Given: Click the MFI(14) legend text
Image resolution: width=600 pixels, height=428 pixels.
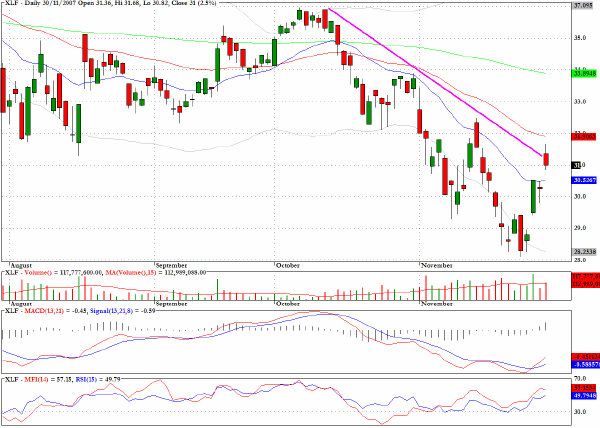Looking at the screenshot, I should tap(36, 380).
